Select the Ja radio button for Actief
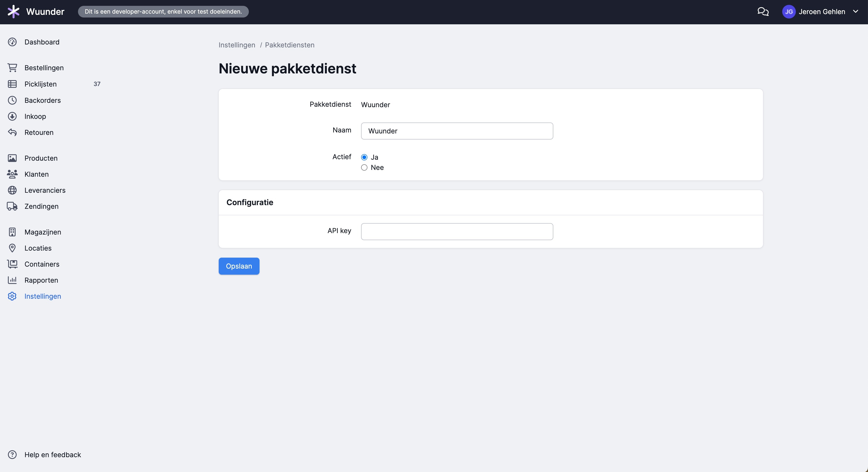The height and width of the screenshot is (472, 868). [364, 157]
